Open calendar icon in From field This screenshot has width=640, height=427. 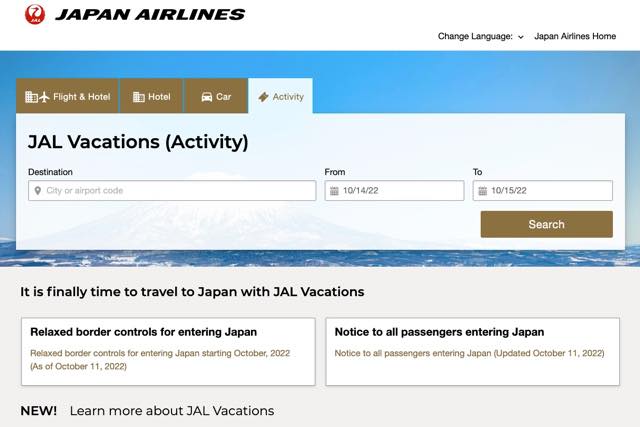click(334, 191)
